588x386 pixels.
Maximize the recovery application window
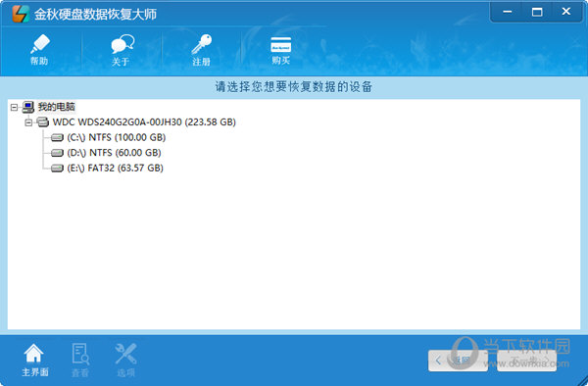[x=537, y=12]
